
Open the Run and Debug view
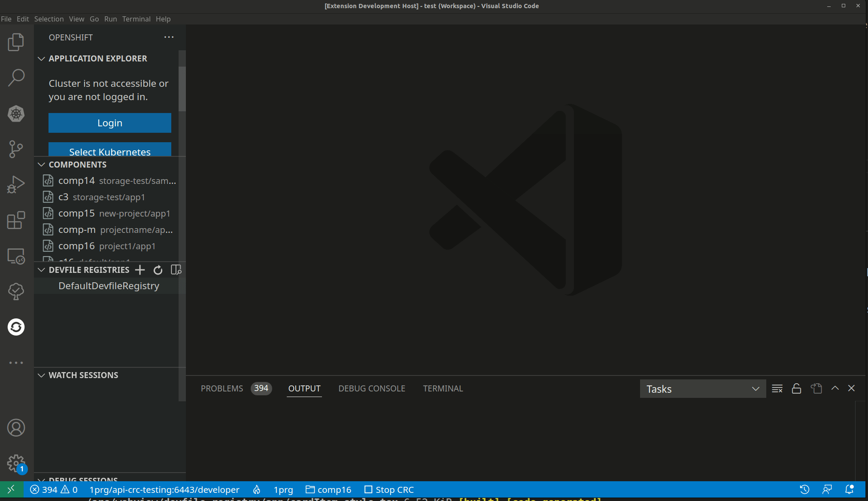(x=16, y=185)
